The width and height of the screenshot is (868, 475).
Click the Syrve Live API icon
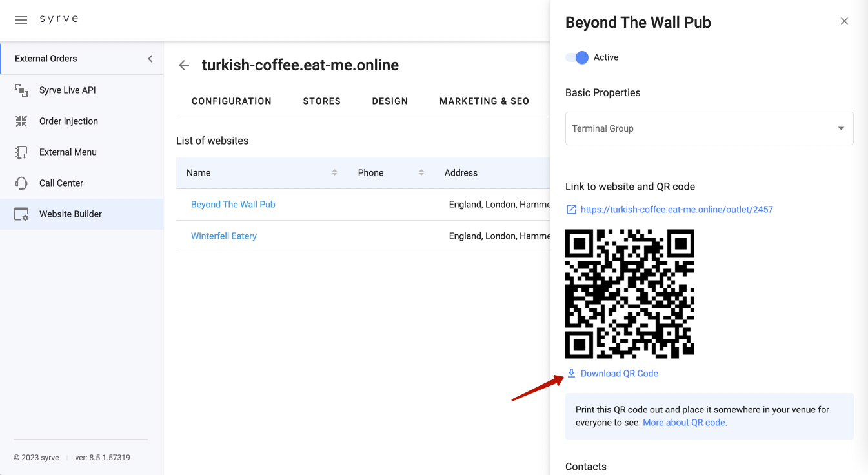tap(21, 90)
